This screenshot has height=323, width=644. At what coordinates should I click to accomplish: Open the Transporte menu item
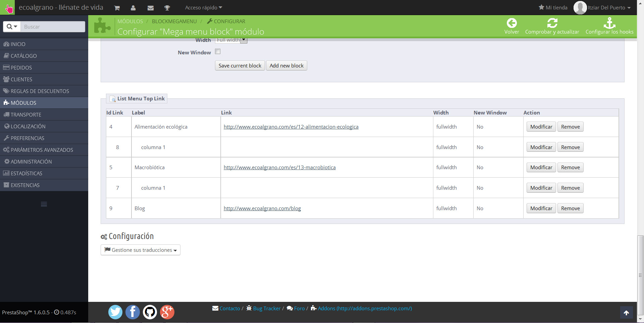(44, 114)
